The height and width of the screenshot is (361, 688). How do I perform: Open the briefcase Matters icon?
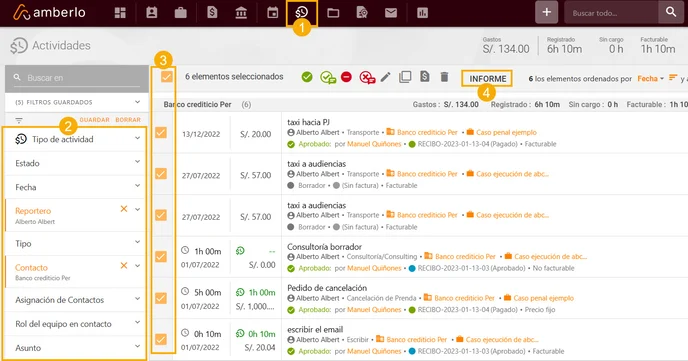coord(180,13)
